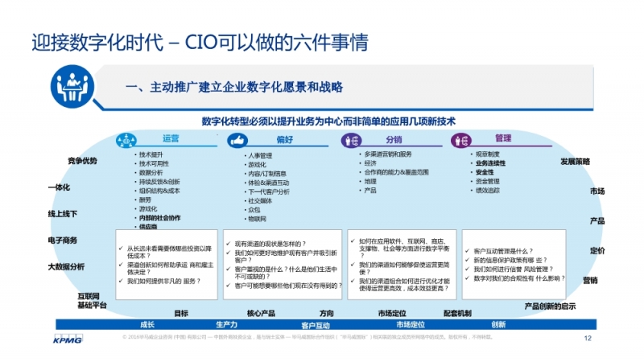Click 生产力 in the blue bar
The width and height of the screenshot is (644, 362).
[x=226, y=325]
